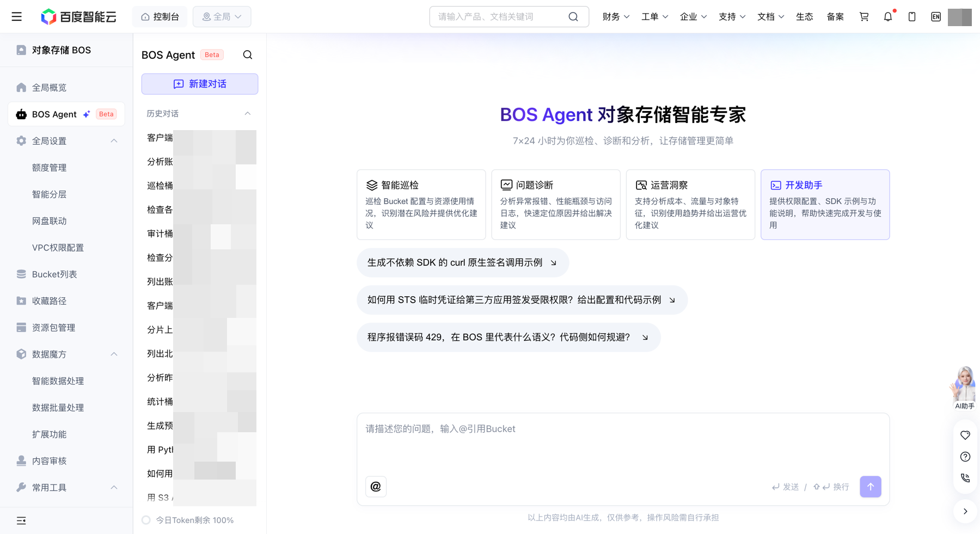Open the 企业 dropdown menu

(693, 17)
